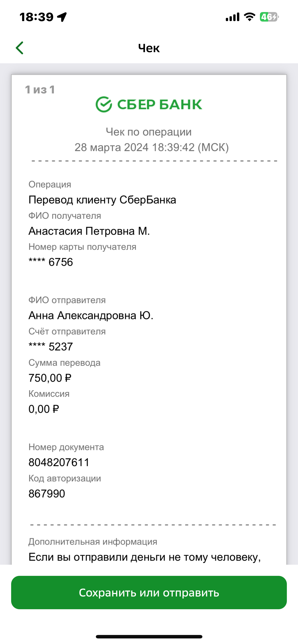Tap the Дополнительная информация section text

click(x=93, y=542)
